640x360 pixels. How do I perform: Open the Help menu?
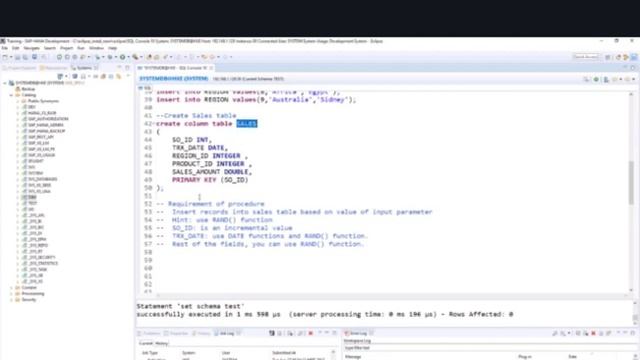112,48
